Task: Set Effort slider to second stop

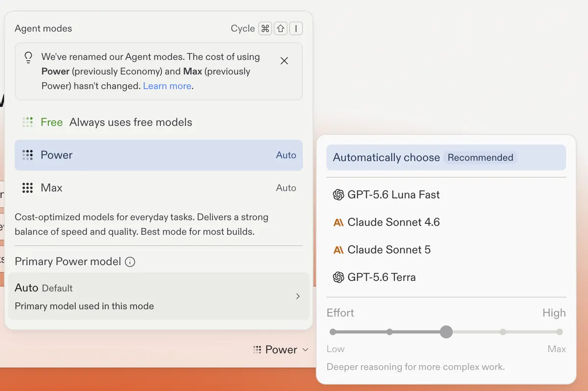Action: [390, 332]
